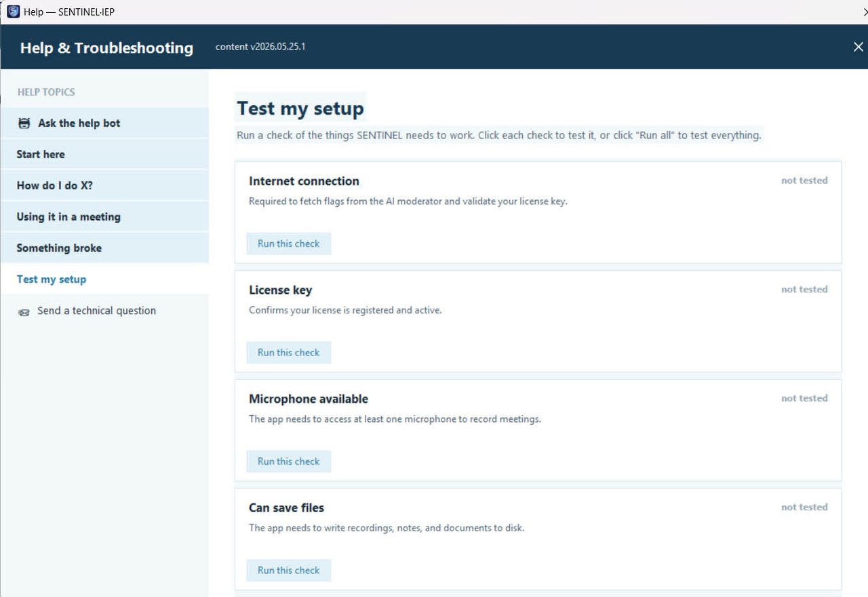Image resolution: width=868 pixels, height=597 pixels.
Task: Open the Something broke topic
Action: [x=104, y=248]
